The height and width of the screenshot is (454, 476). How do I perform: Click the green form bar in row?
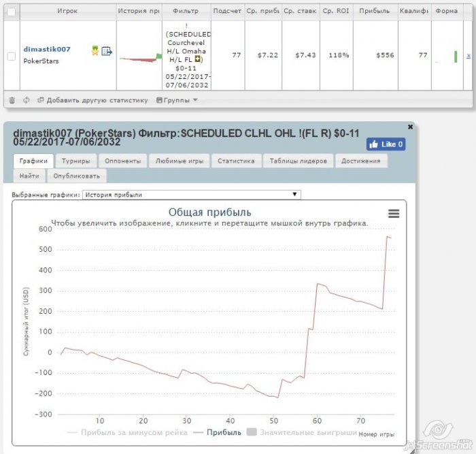[456, 56]
